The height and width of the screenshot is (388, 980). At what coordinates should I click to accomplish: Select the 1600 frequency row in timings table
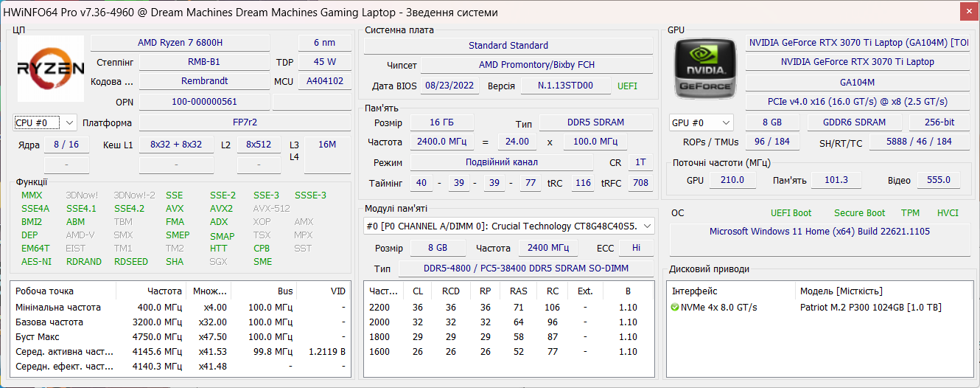click(x=509, y=352)
